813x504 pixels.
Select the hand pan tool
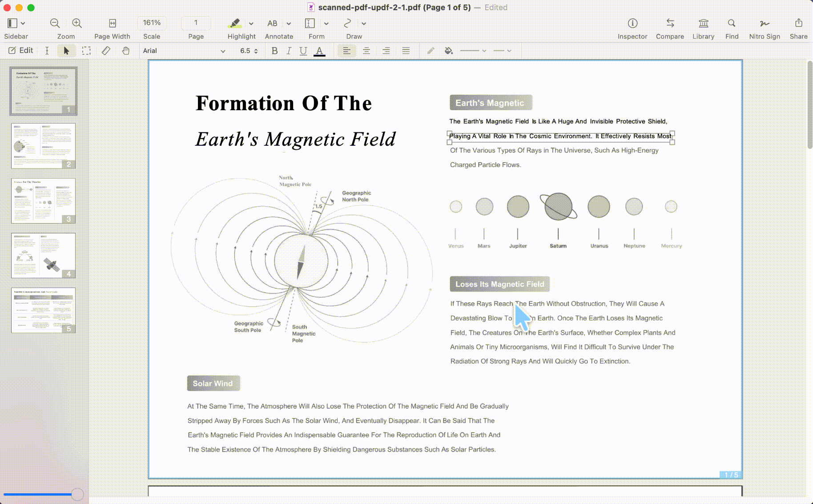[126, 51]
